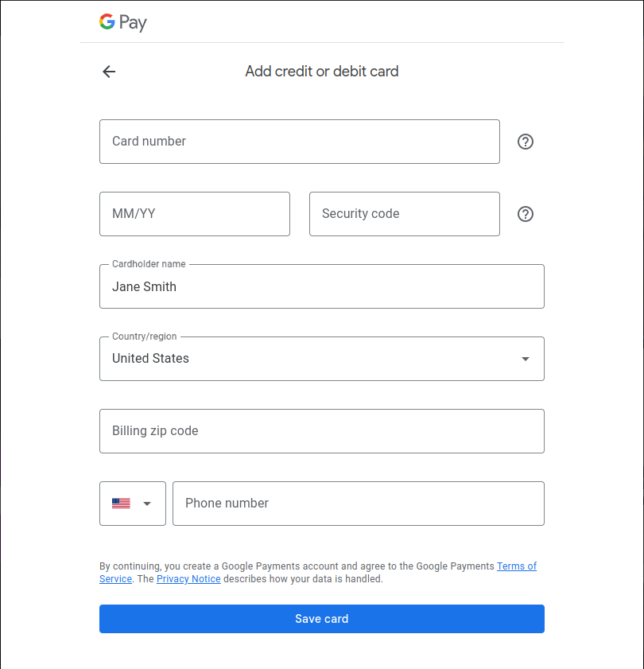Focus the Billing zip code field
644x669 pixels.
[321, 431]
